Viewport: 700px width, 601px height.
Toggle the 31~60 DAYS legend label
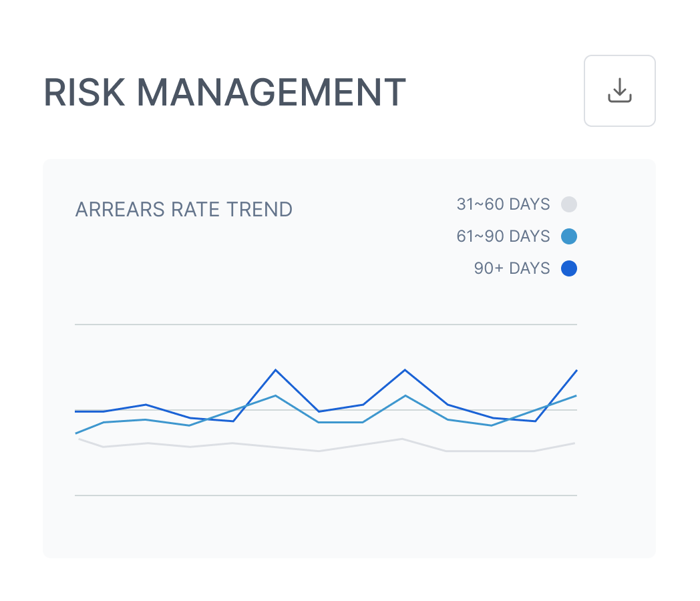[x=503, y=204]
